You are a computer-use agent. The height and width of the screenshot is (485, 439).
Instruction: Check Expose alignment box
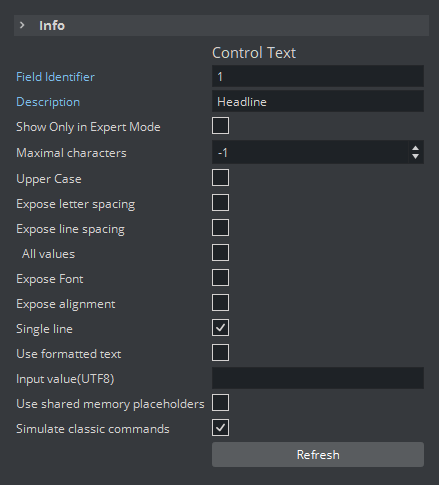(220, 303)
